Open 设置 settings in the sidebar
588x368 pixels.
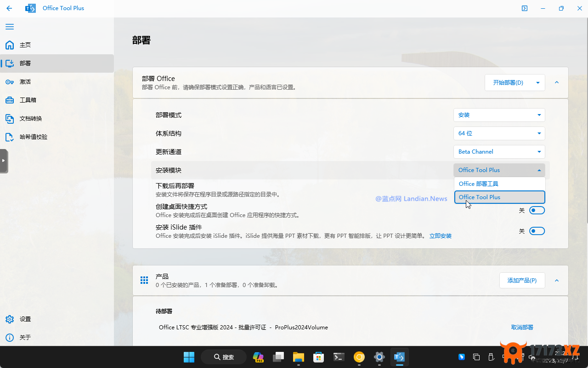coord(57,319)
